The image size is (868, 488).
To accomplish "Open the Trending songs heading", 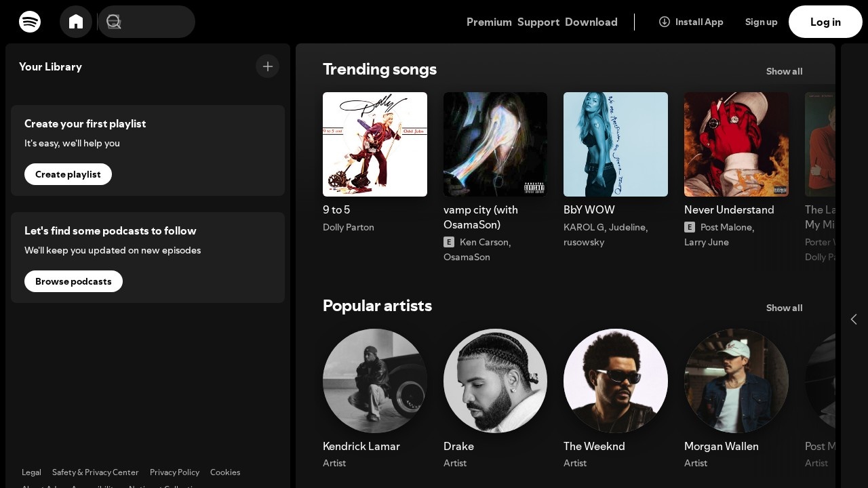I will pyautogui.click(x=380, y=69).
